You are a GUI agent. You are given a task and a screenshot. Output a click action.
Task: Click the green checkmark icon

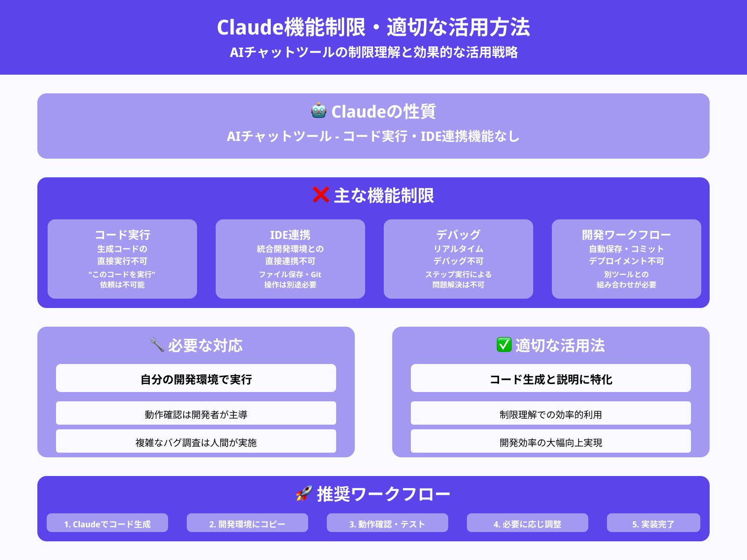[x=504, y=344]
